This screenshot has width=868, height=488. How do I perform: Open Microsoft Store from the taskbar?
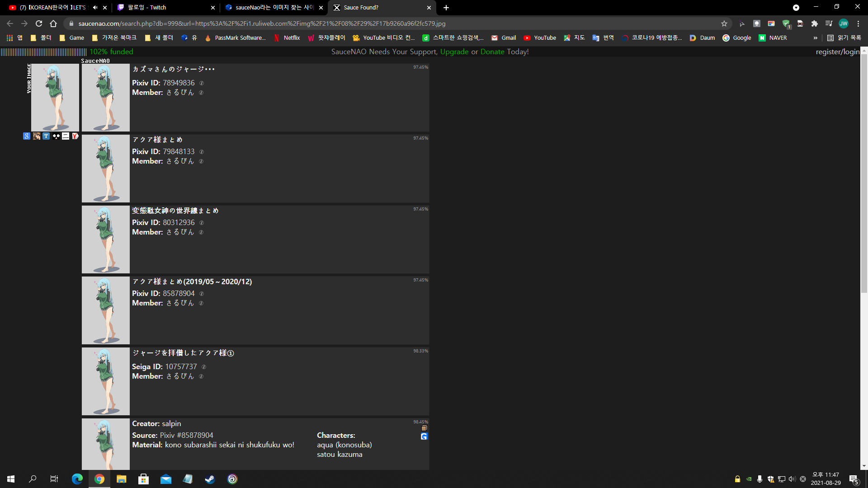point(143,479)
